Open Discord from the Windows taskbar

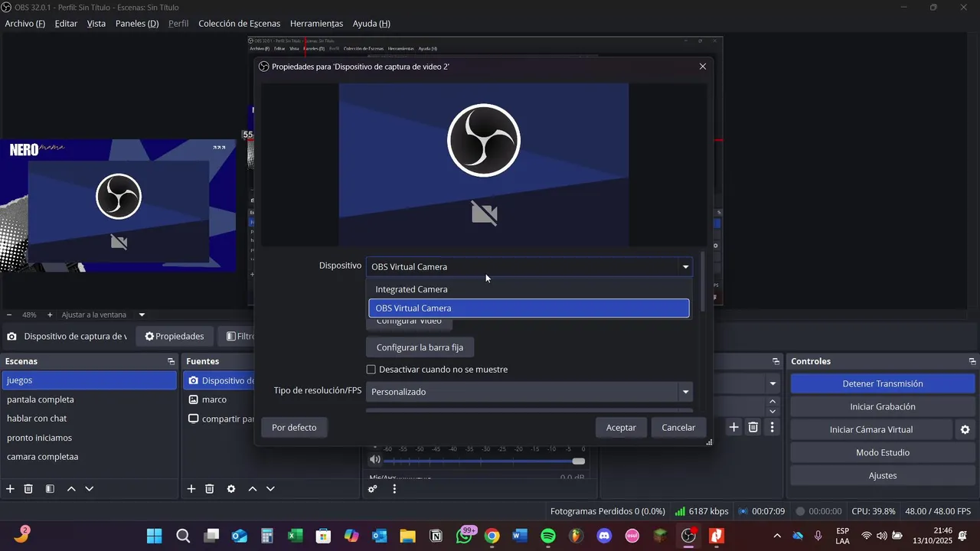(x=604, y=536)
